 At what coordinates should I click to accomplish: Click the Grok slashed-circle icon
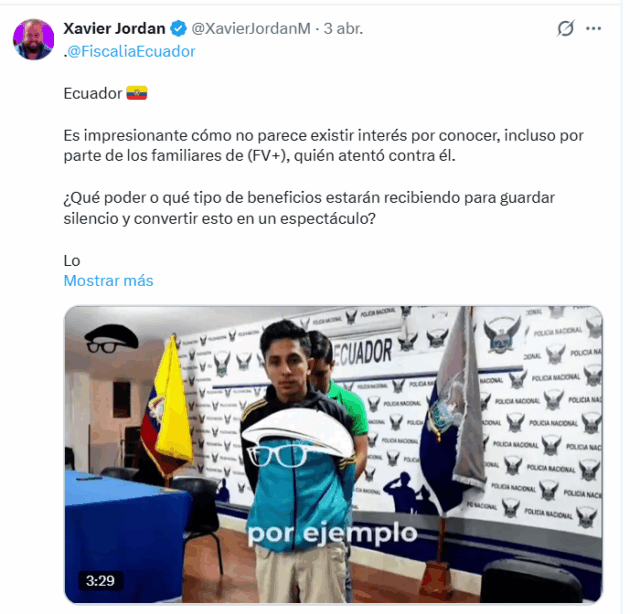[566, 28]
